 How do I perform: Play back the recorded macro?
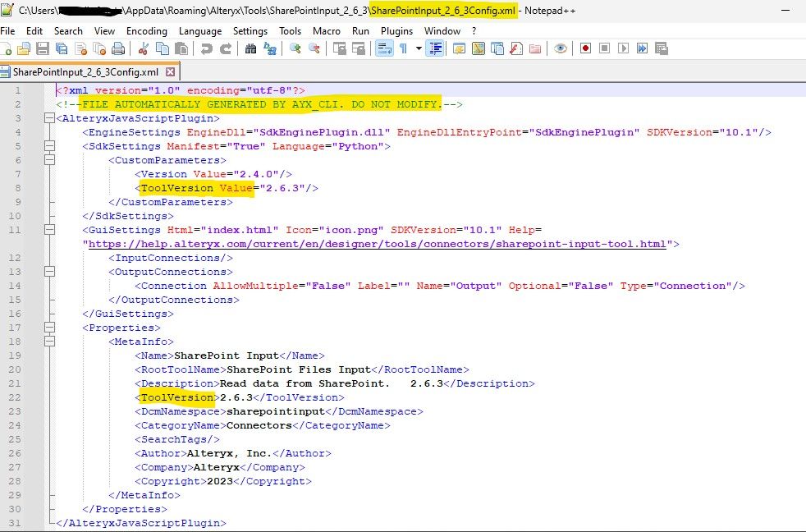coord(624,48)
